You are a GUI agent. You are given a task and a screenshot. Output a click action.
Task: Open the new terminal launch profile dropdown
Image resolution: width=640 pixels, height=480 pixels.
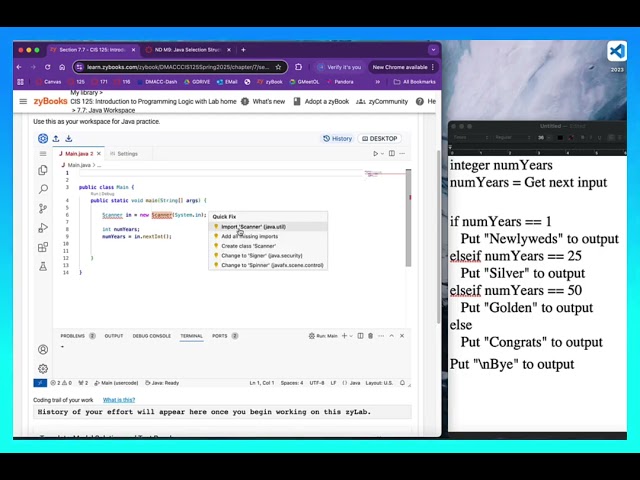coord(351,336)
